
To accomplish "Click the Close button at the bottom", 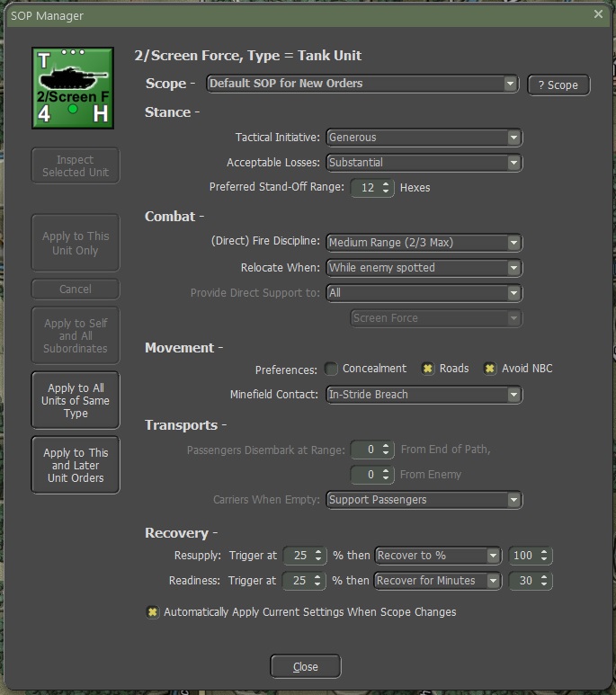I will tap(306, 666).
